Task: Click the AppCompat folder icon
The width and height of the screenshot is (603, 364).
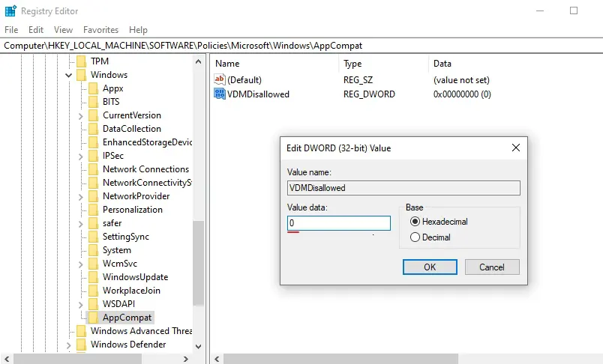Action: 93,317
